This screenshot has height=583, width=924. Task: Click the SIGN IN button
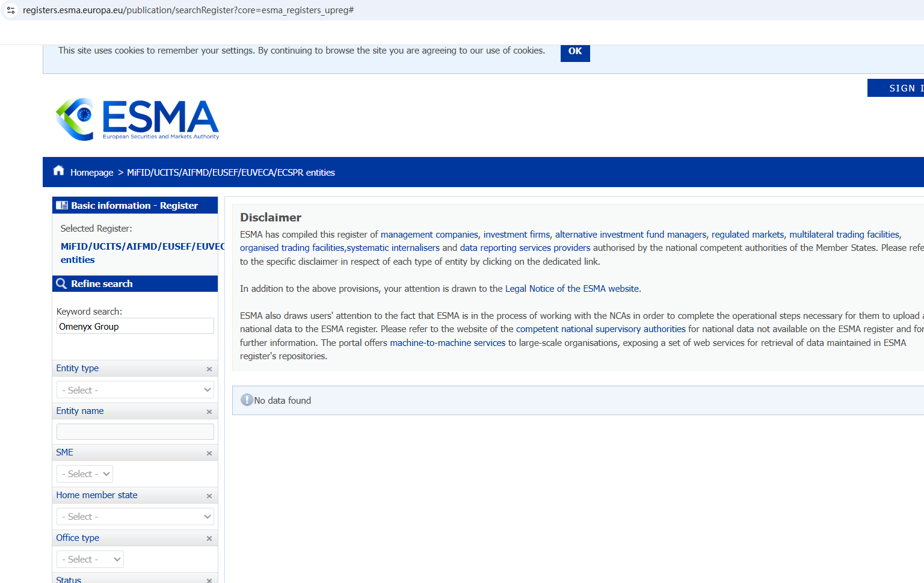tap(896, 88)
